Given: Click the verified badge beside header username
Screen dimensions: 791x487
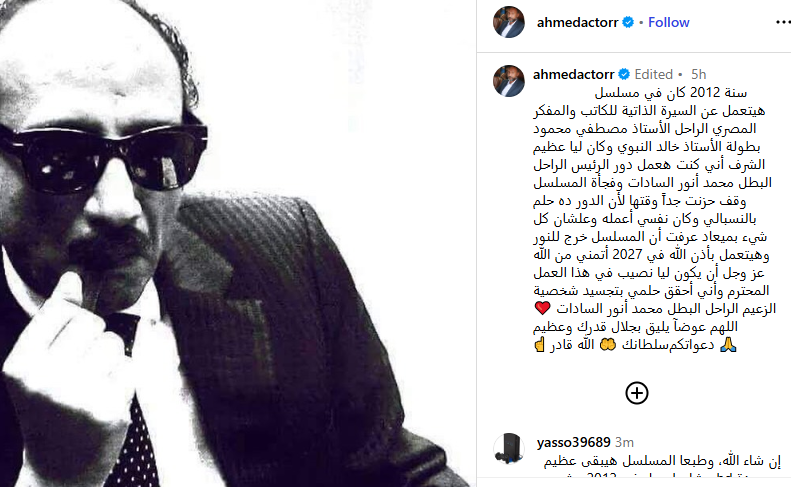Looking at the screenshot, I should (628, 22).
